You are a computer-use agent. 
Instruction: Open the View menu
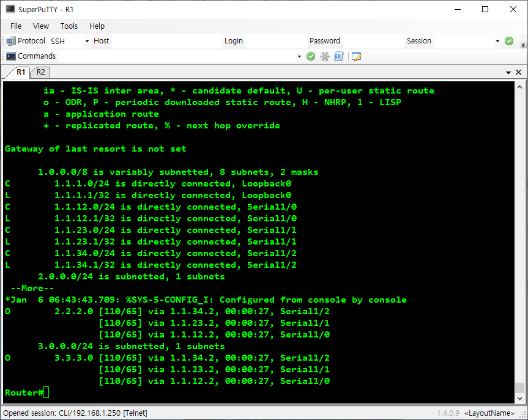pyautogui.click(x=41, y=26)
